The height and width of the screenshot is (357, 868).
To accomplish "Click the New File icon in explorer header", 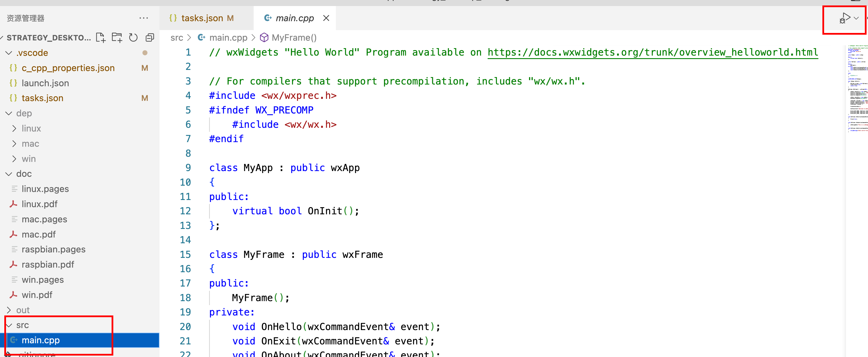I will pyautogui.click(x=100, y=37).
